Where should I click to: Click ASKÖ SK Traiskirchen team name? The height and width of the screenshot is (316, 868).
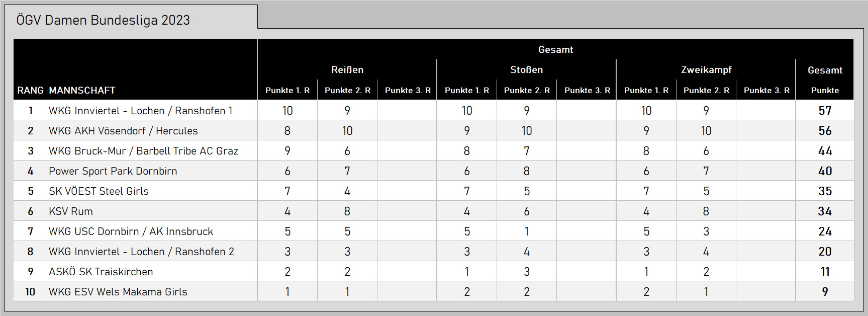tap(101, 272)
